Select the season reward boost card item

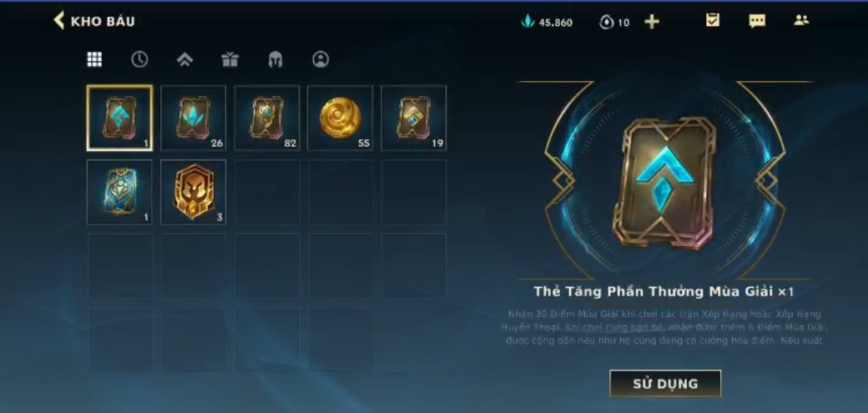tap(119, 118)
